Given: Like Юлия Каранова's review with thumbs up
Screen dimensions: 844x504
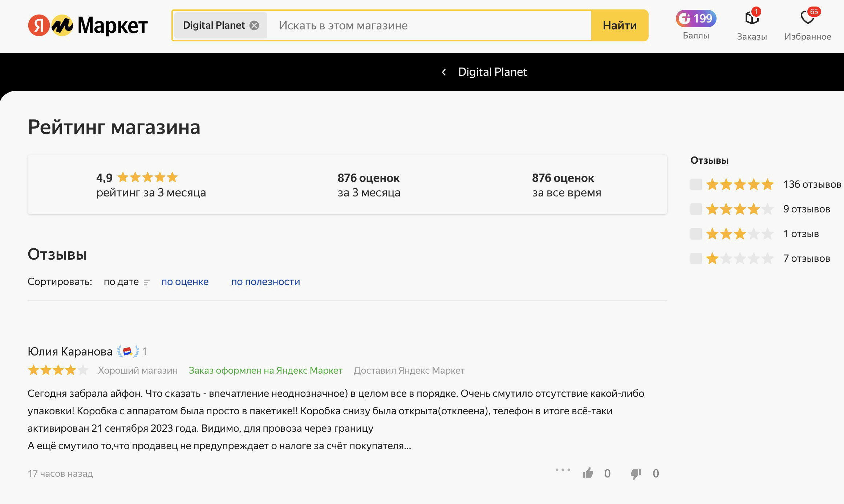Looking at the screenshot, I should point(588,473).
